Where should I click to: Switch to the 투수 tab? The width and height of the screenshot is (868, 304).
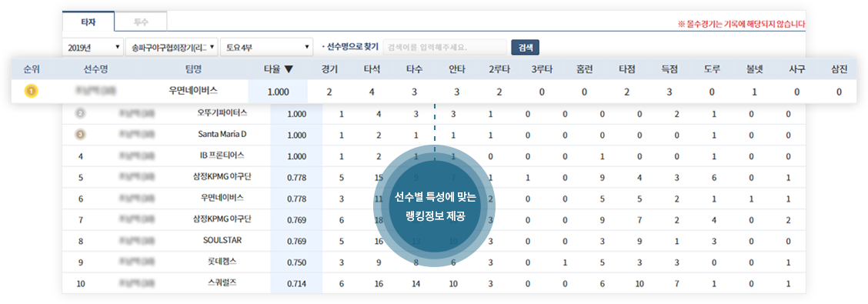tap(141, 22)
